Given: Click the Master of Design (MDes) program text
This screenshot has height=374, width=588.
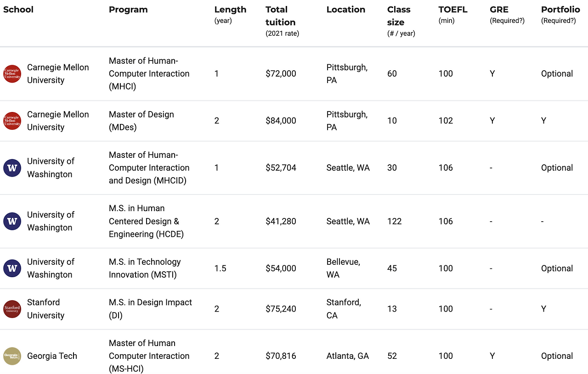Looking at the screenshot, I should pos(141,121).
